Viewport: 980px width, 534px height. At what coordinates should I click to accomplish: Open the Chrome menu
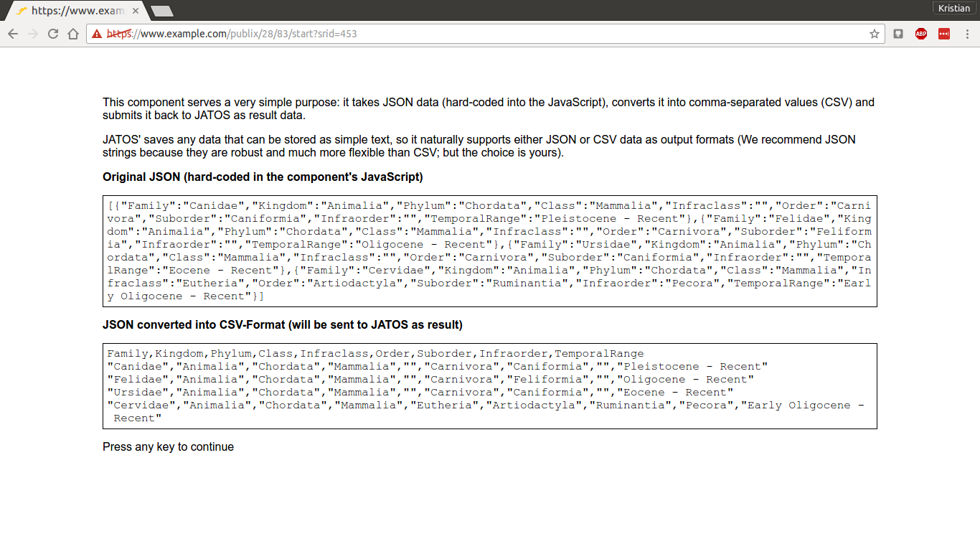click(x=966, y=34)
